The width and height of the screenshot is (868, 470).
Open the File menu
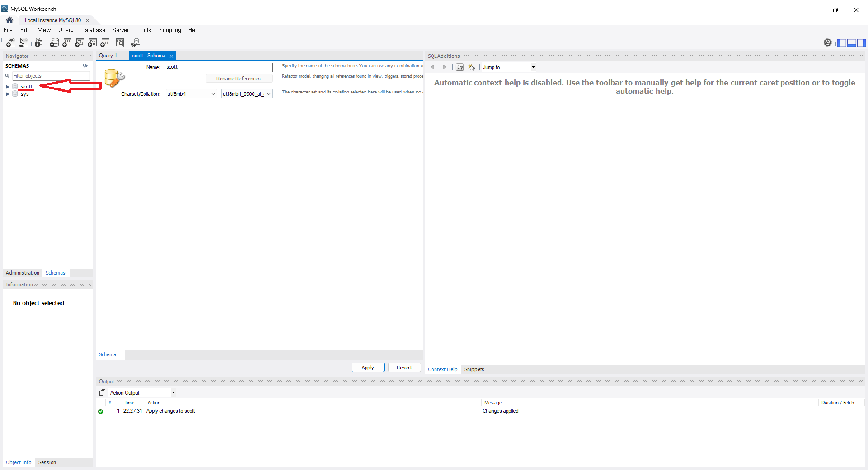pyautogui.click(x=8, y=30)
